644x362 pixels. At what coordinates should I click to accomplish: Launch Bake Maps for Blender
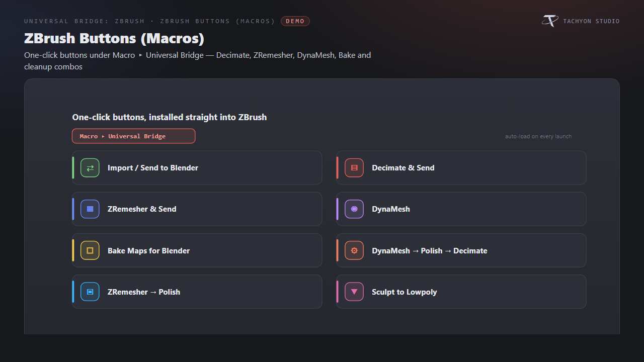coord(197,250)
